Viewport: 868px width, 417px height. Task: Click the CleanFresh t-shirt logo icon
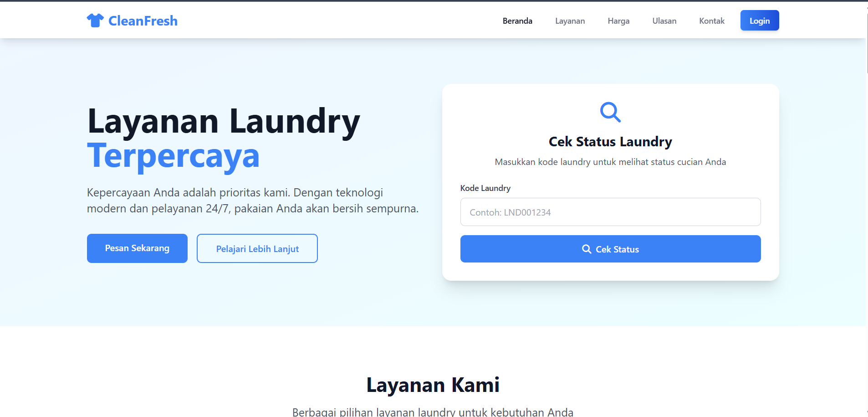click(96, 20)
